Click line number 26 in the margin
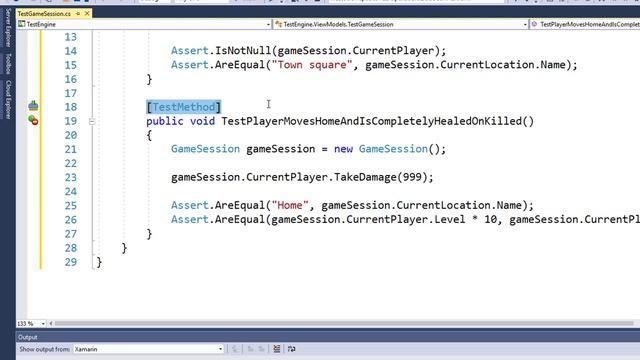Image resolution: width=640 pixels, height=360 pixels. 71,220
